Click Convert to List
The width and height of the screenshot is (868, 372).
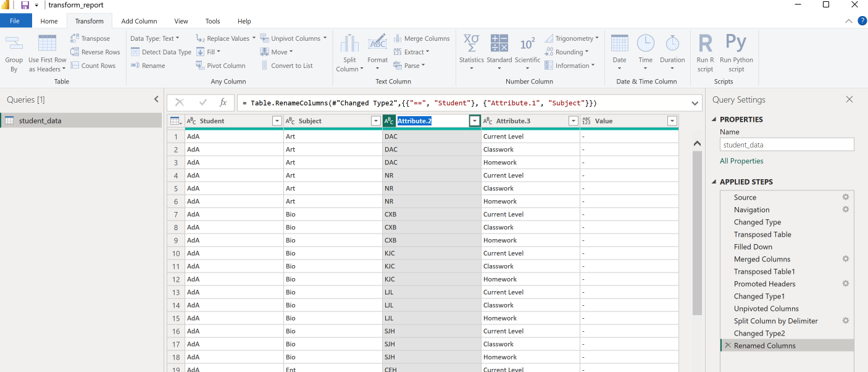click(x=286, y=66)
